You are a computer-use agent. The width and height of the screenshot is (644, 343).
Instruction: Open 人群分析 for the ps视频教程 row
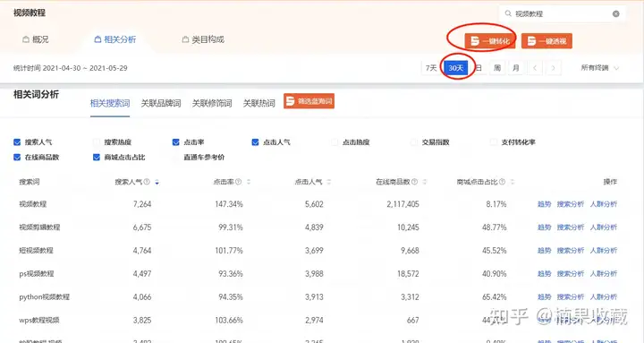point(604,273)
